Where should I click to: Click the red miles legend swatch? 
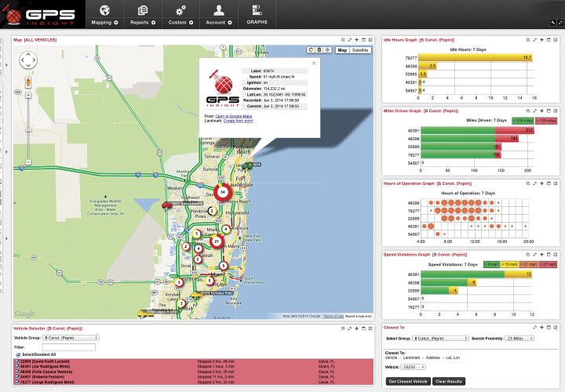click(x=546, y=121)
